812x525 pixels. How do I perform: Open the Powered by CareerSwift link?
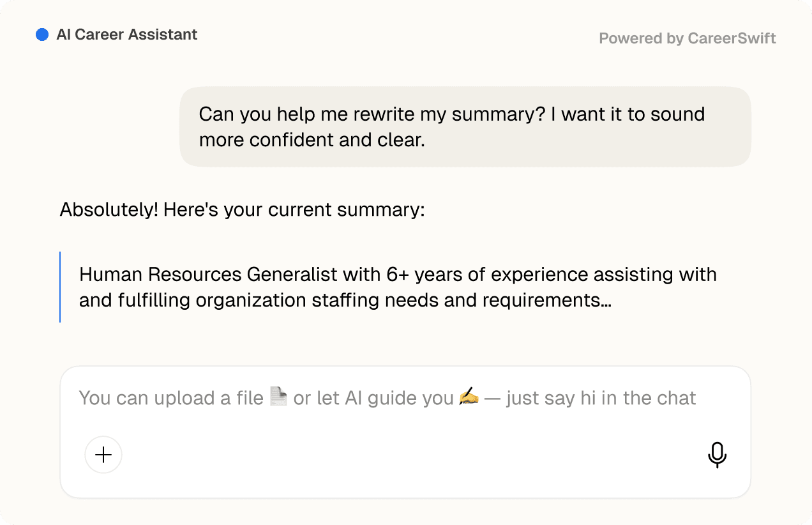point(687,38)
